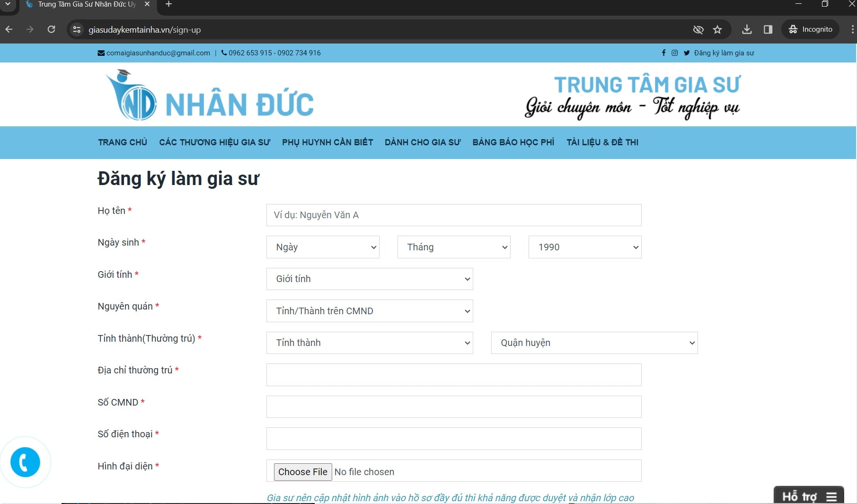
Task: Bookmark the page with the star icon
Action: (x=717, y=29)
